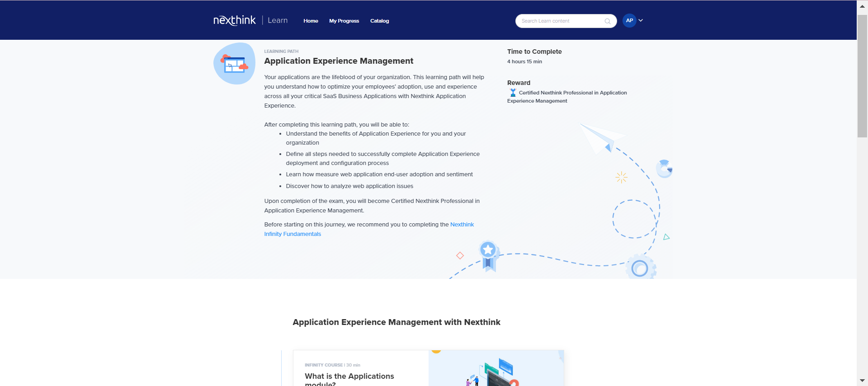Click the course card thumbnail image
868x386 pixels.
pyautogui.click(x=495, y=368)
